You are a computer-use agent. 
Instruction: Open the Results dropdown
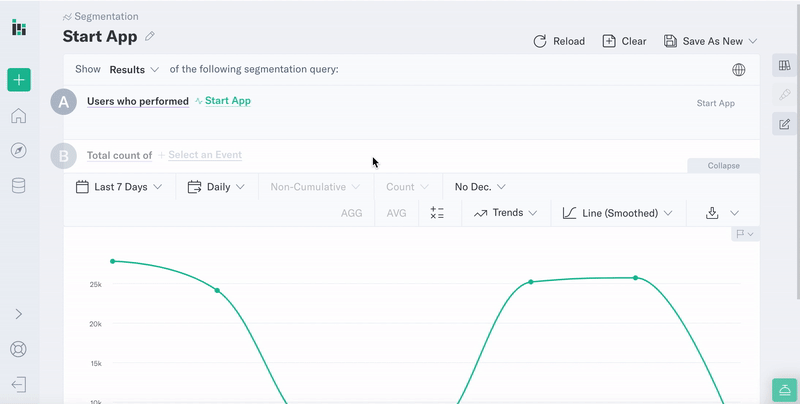coord(134,69)
